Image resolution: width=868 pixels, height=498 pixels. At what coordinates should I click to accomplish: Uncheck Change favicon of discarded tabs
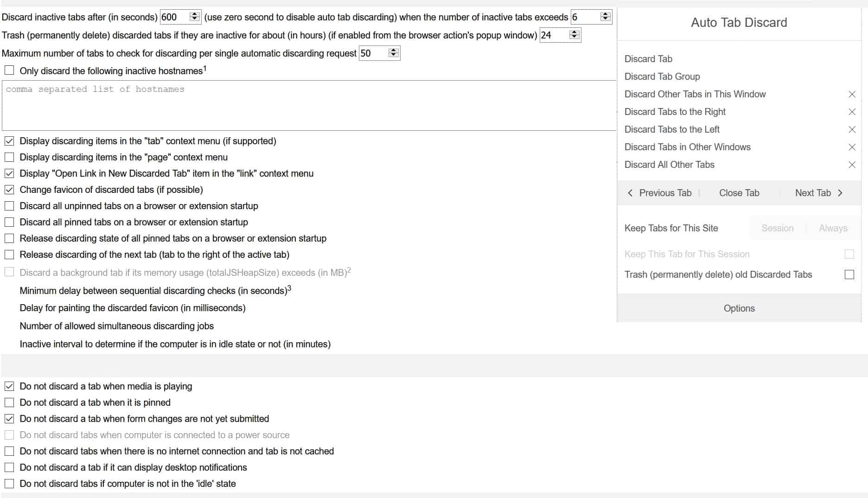(9, 190)
